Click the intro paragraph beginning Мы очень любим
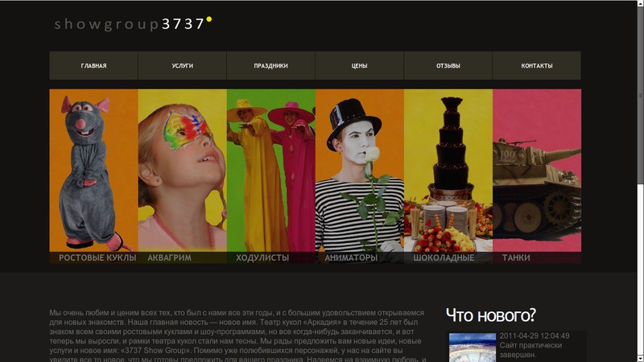 (x=237, y=336)
